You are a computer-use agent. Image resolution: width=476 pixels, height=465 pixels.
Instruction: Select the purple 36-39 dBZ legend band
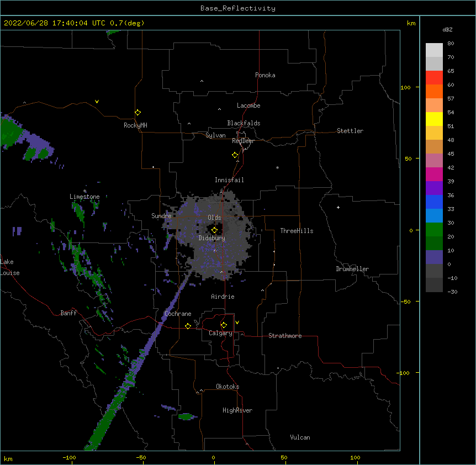pos(434,188)
